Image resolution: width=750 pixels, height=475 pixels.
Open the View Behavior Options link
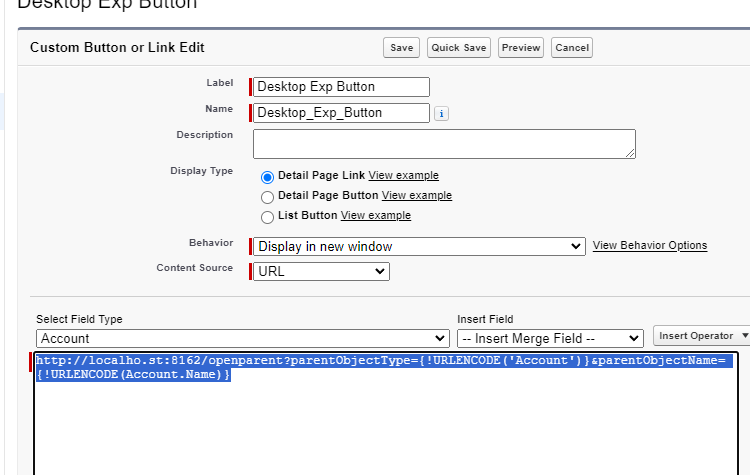pos(650,245)
